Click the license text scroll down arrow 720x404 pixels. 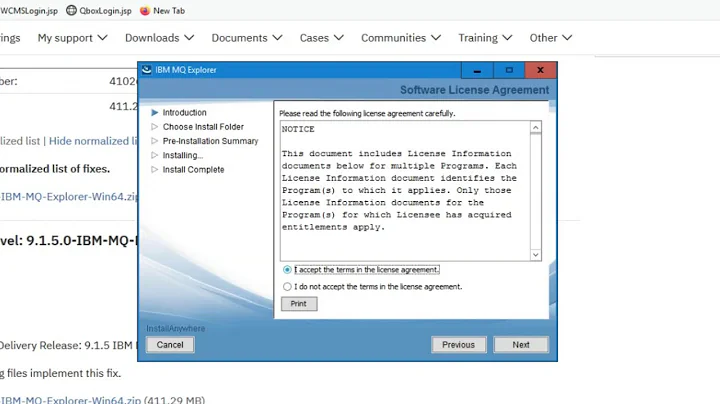pos(535,255)
